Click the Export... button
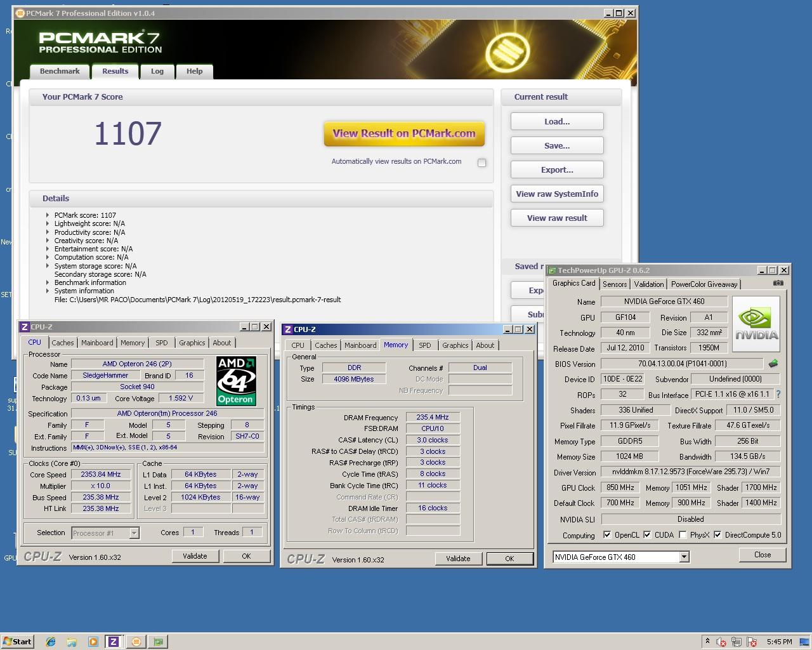The width and height of the screenshot is (812, 650). click(557, 170)
